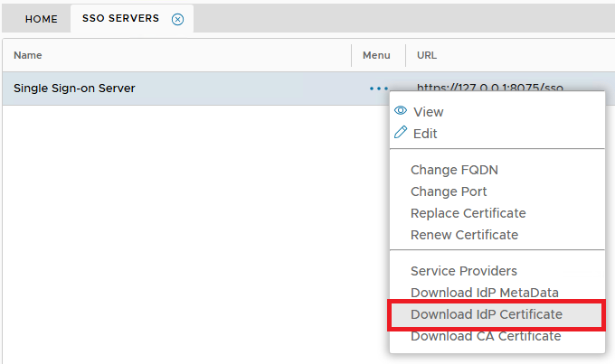Click Download IdP MetaData
The height and width of the screenshot is (364, 615).
tap(484, 293)
